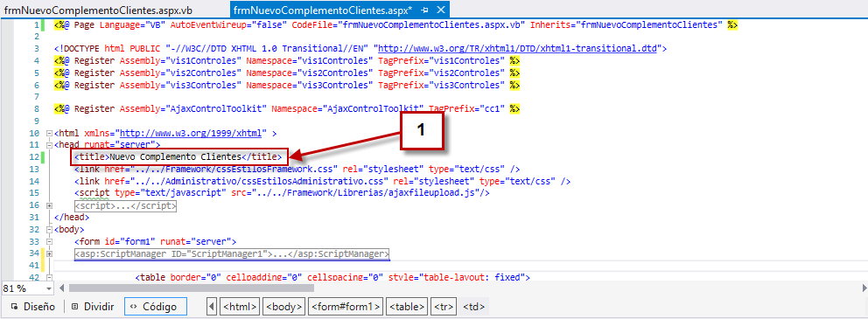
Task: Collapse the table element on line 42
Action: [x=49, y=278]
